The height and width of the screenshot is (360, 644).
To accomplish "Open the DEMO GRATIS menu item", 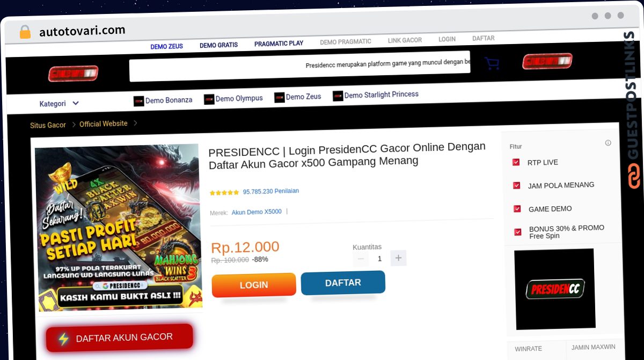I will [x=218, y=45].
